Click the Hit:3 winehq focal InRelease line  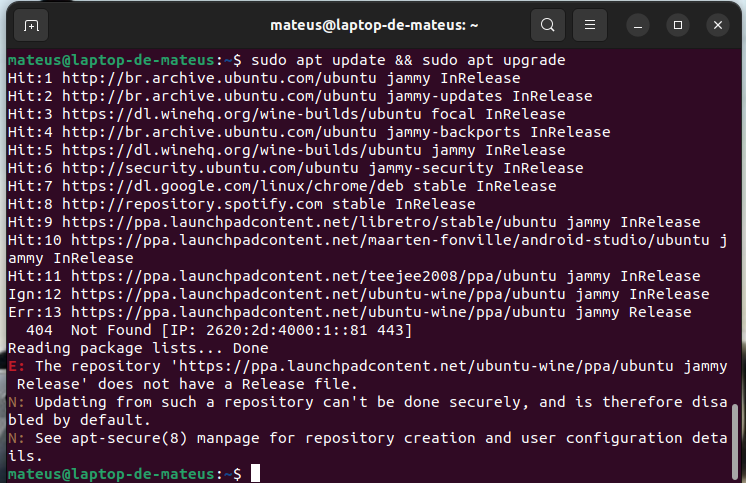(x=286, y=115)
